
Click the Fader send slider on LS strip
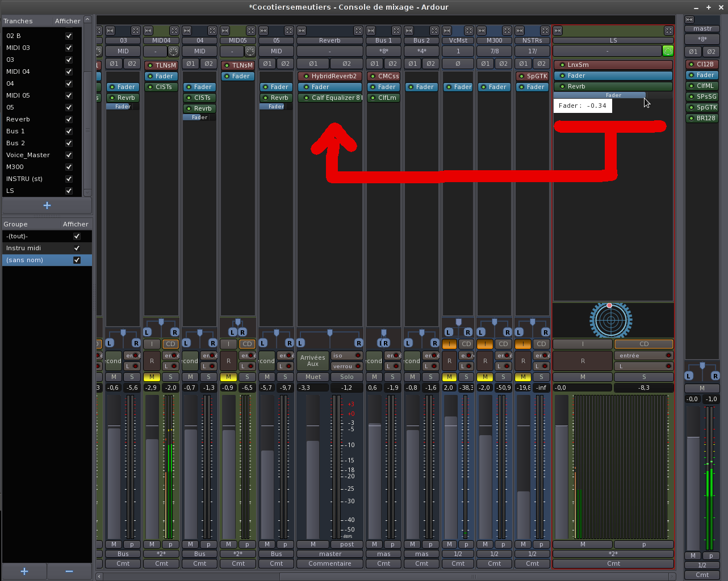coord(600,95)
